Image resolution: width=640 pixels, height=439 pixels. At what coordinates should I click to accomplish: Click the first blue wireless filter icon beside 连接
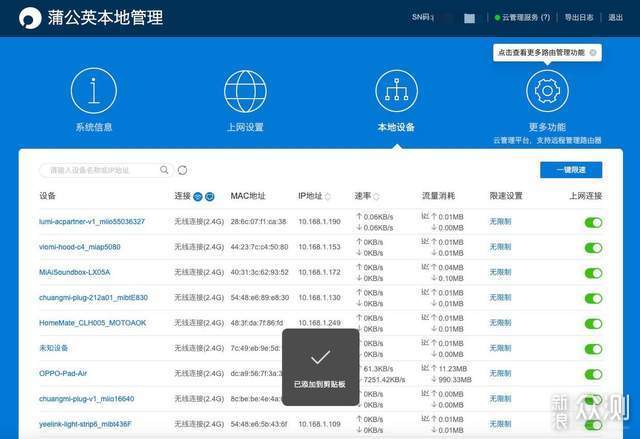(x=198, y=197)
